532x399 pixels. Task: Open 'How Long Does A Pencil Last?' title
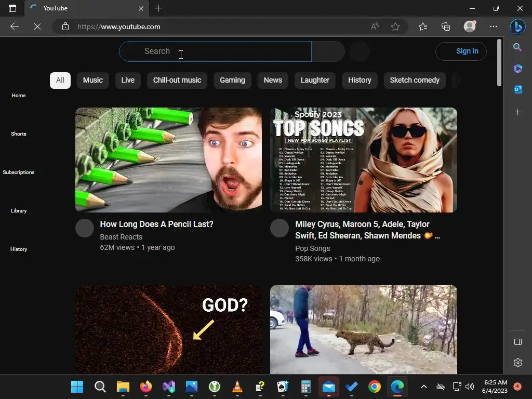157,224
